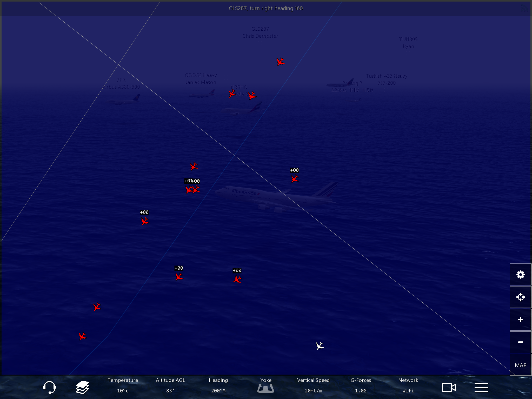Select topmost red aircraft near GLS287
This screenshot has width=532, height=399.
point(280,62)
